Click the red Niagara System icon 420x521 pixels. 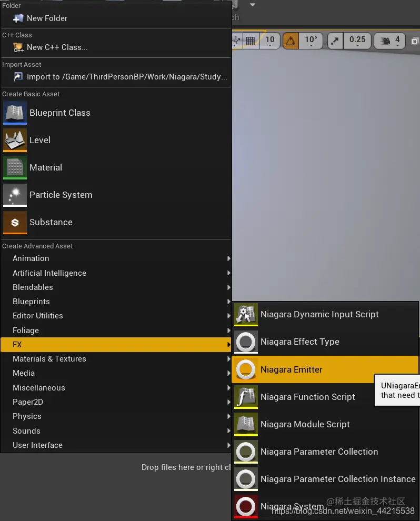pyautogui.click(x=246, y=507)
